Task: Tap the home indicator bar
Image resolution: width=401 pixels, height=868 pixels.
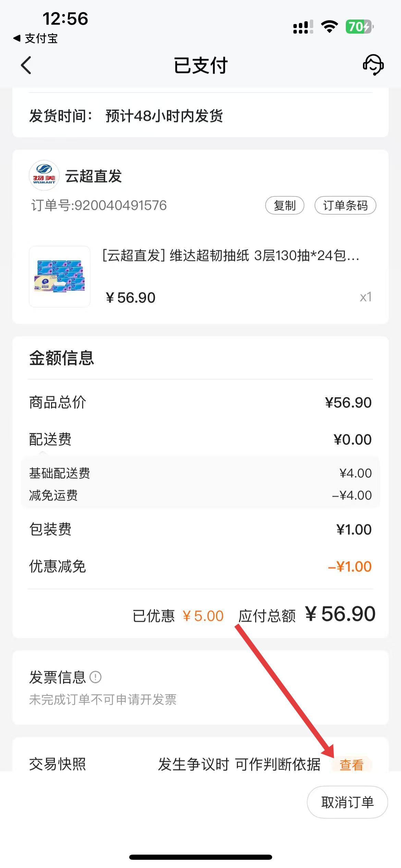Action: (200, 857)
